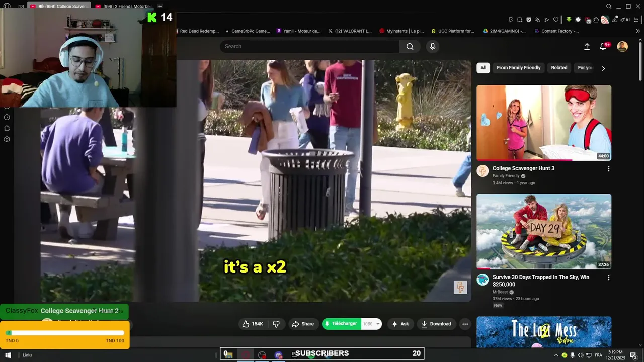Open the MrBeast channel link
This screenshot has height=362, width=644.
(500, 292)
